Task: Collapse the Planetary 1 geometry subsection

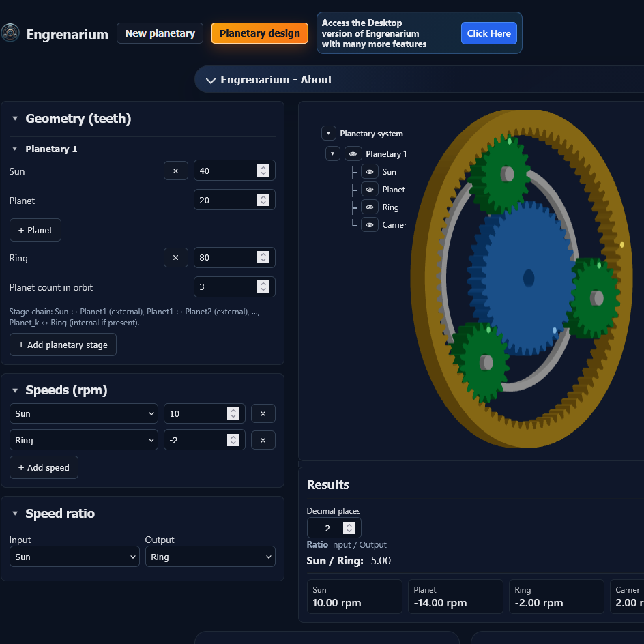Action: [x=15, y=149]
